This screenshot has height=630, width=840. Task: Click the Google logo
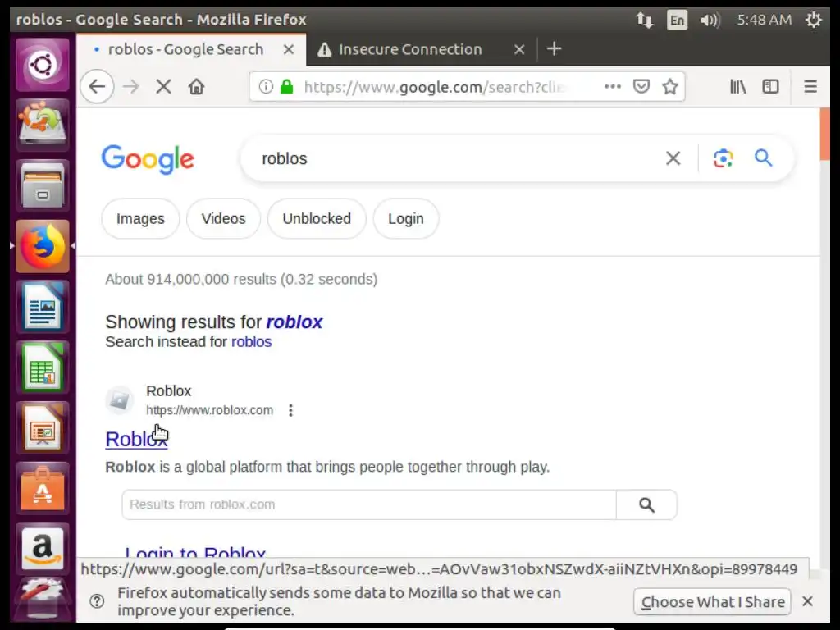click(148, 160)
